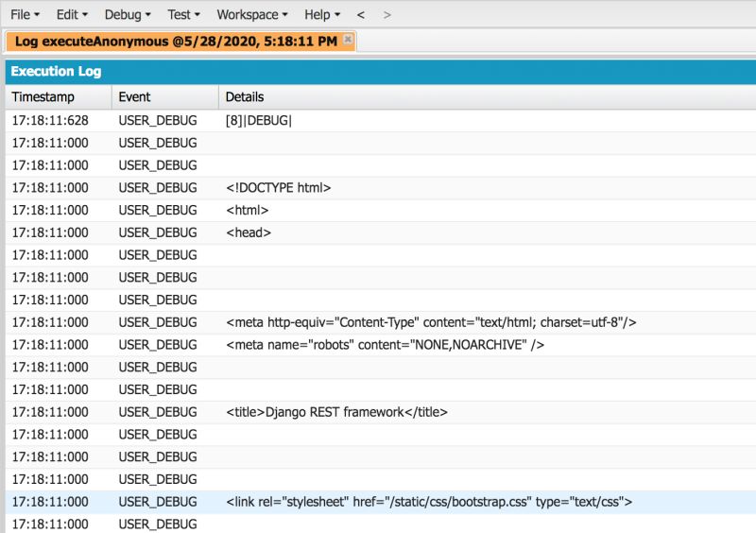Select the <head> log entry

[381, 232]
